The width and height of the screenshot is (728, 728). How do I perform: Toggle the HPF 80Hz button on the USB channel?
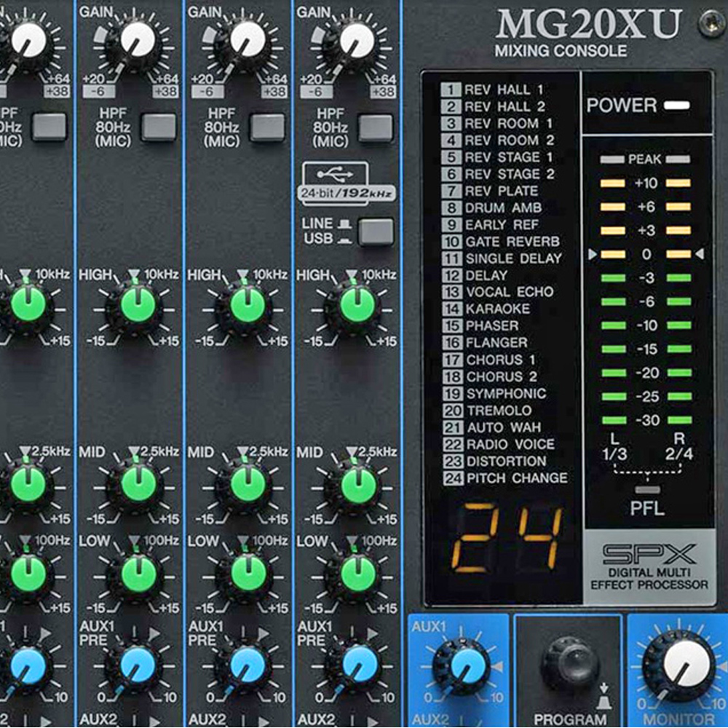point(376,127)
